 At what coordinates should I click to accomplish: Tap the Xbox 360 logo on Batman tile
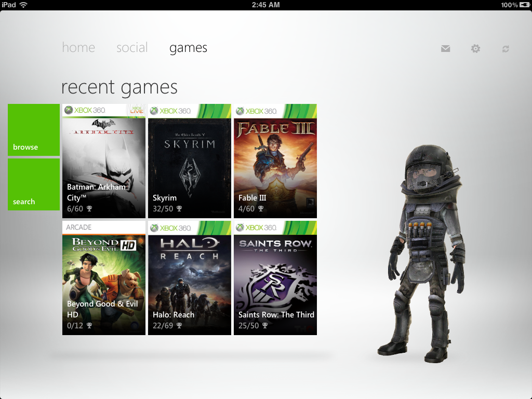pyautogui.click(x=85, y=110)
